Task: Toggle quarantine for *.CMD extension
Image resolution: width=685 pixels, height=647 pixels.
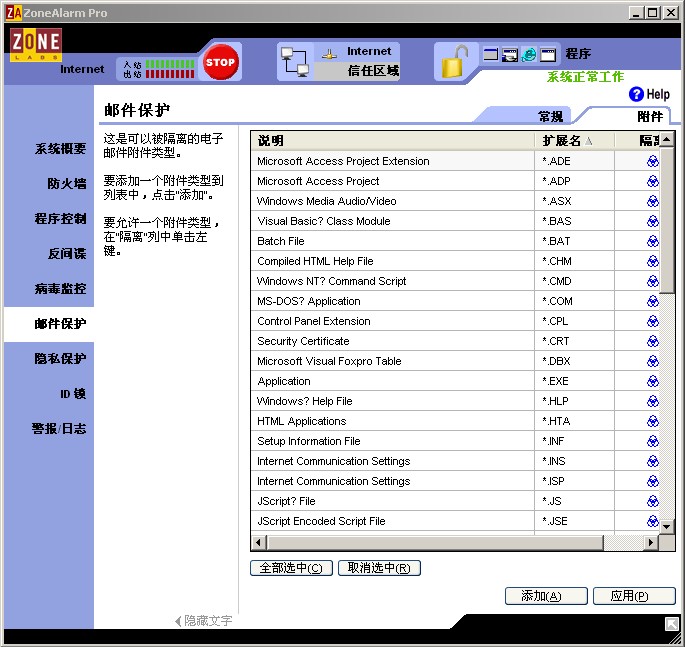Action: coord(653,281)
